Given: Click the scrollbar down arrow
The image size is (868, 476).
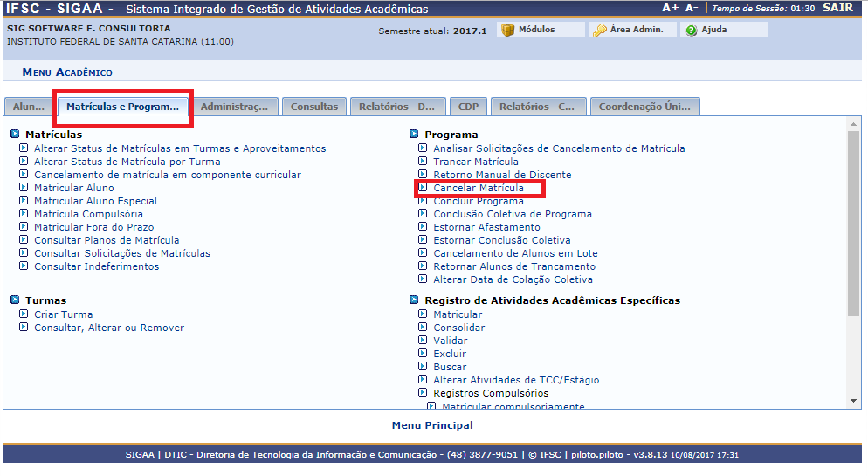Looking at the screenshot, I should [853, 401].
